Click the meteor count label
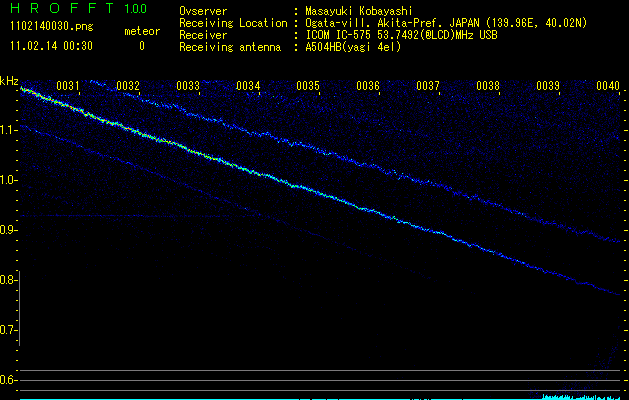Viewport: 629px width, 400px height. coord(142,31)
